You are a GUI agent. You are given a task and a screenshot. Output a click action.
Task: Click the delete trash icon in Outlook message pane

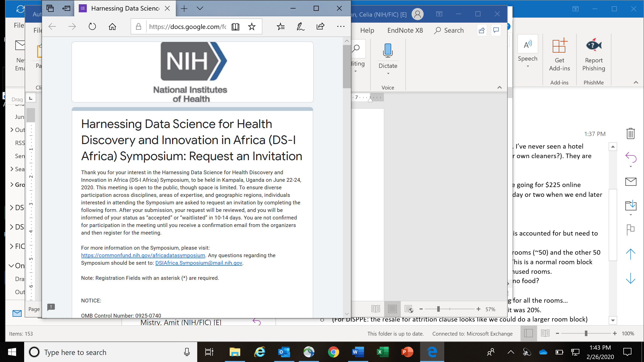click(x=630, y=133)
